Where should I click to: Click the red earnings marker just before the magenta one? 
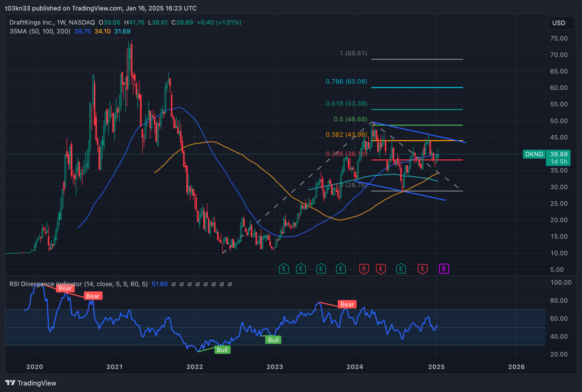click(422, 269)
